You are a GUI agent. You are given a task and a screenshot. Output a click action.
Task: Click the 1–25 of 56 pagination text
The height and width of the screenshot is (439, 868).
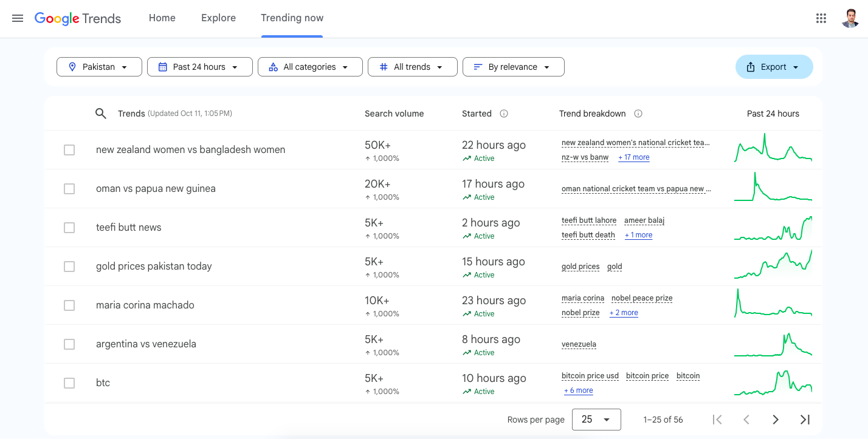tap(663, 420)
